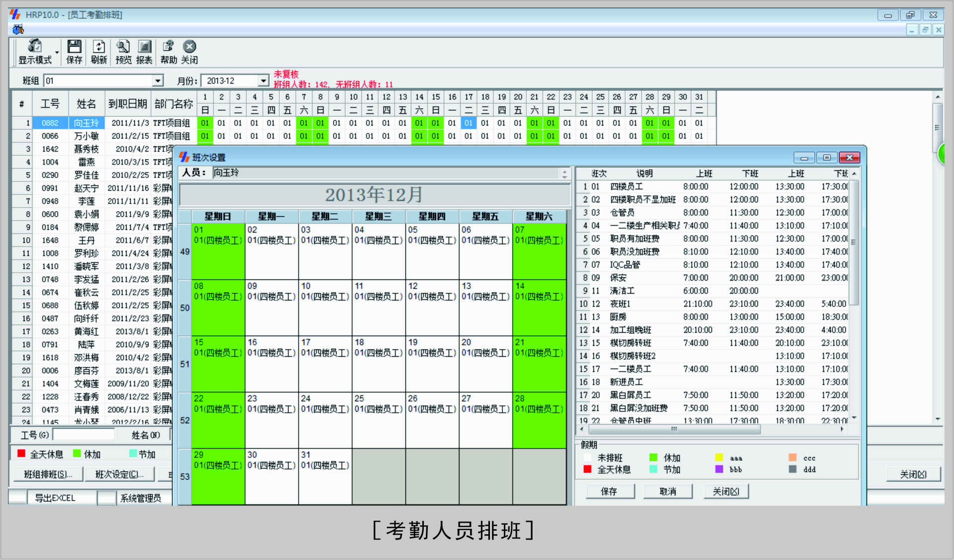Click the 星期三 column header
Viewport: 954px width, 560px height.
[379, 217]
